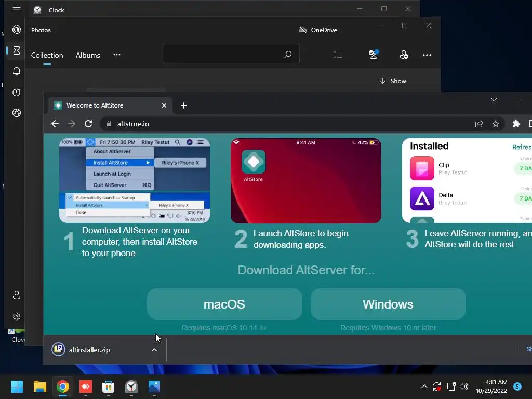View site security lock info

pyautogui.click(x=109, y=124)
